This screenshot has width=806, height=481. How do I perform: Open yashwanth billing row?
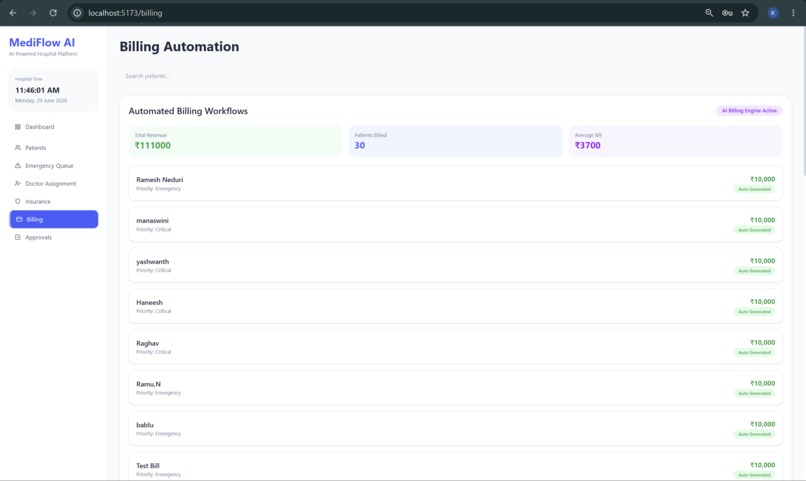pyautogui.click(x=455, y=265)
